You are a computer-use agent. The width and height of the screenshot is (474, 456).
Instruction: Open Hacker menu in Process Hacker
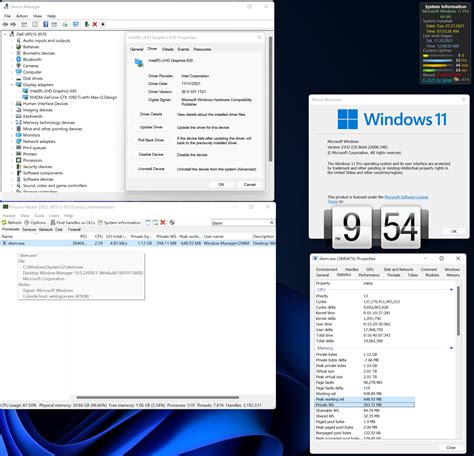[9, 216]
